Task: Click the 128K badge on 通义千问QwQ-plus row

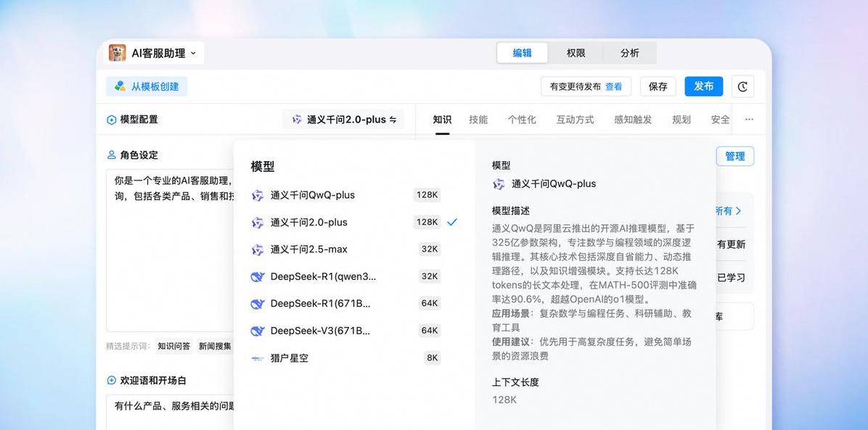Action: (427, 195)
